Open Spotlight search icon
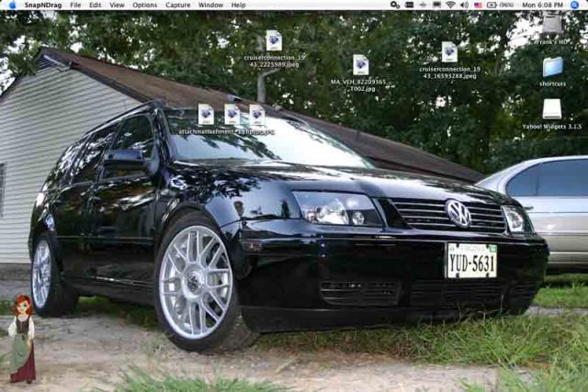Viewport: 588px width, 392px height. (574, 5)
